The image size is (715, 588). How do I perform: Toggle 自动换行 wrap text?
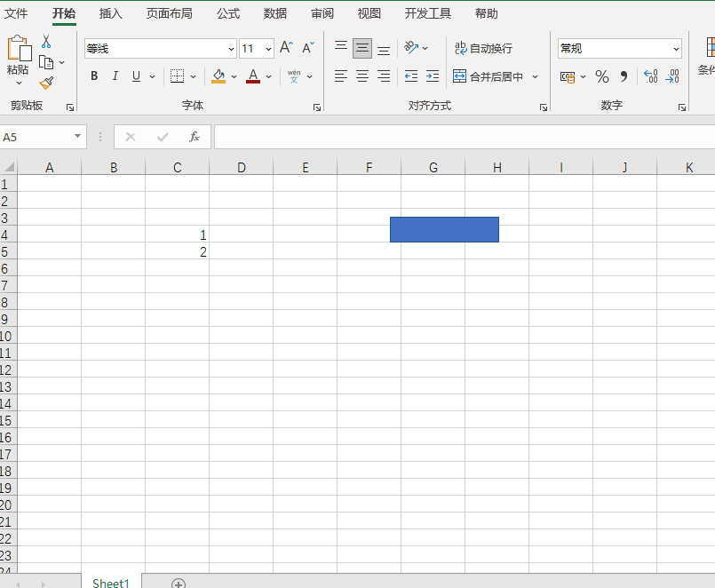[483, 48]
